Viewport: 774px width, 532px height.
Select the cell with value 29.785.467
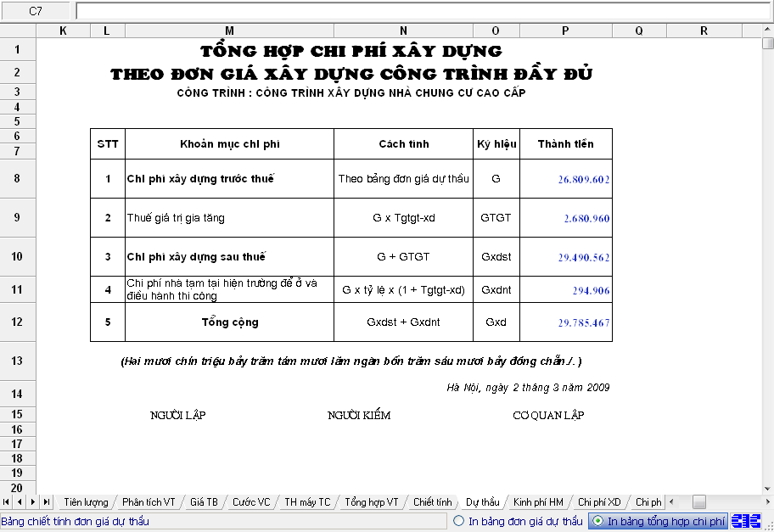click(566, 322)
